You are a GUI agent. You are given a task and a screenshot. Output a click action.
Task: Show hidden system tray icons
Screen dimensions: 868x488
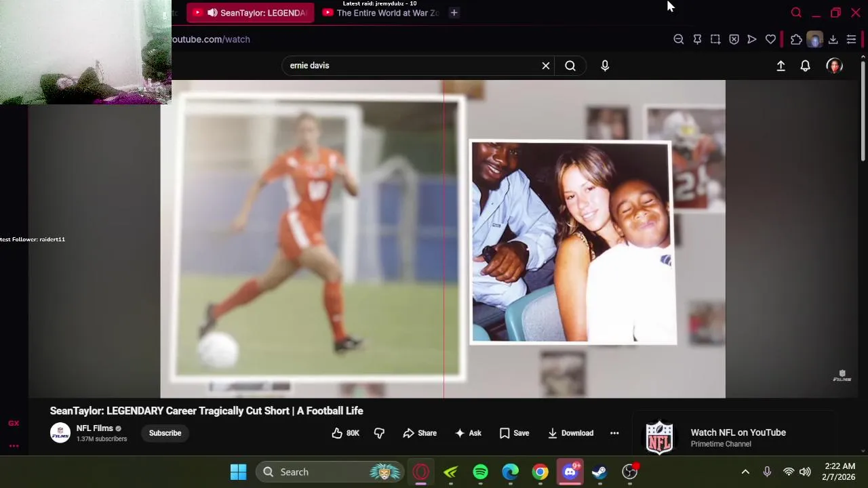point(745,472)
